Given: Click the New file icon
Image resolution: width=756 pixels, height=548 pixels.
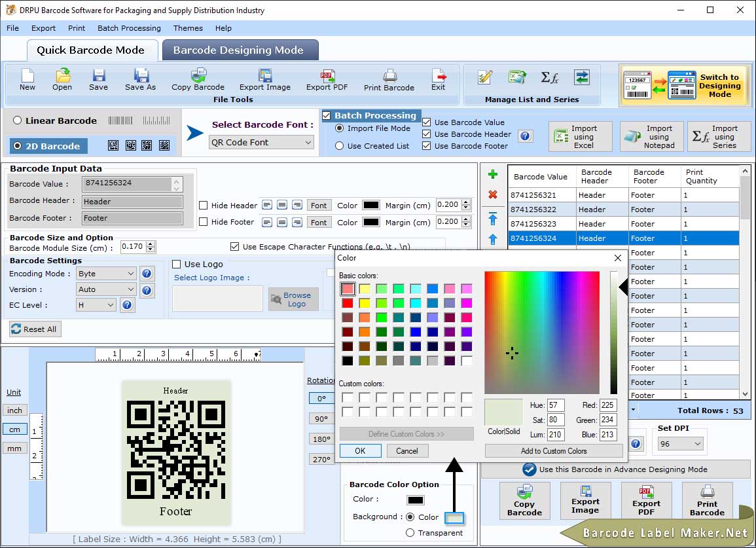Looking at the screenshot, I should [27, 79].
